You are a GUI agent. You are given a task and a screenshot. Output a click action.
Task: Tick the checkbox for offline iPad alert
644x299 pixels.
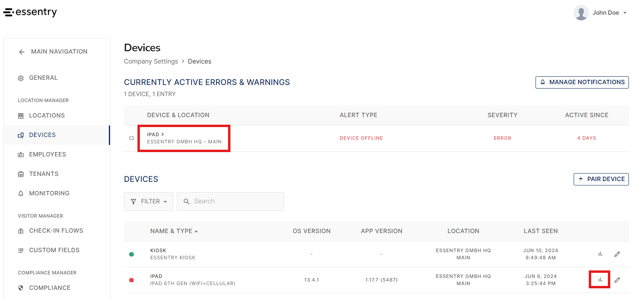(132, 138)
